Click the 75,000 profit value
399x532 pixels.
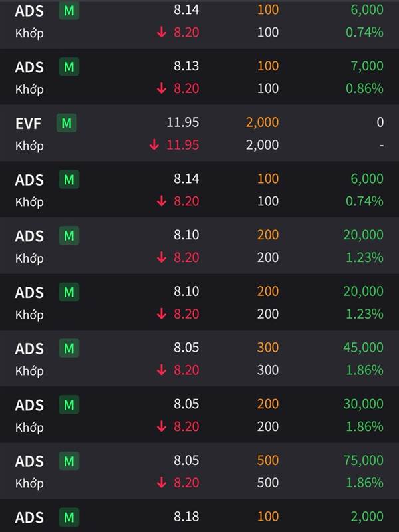point(363,460)
